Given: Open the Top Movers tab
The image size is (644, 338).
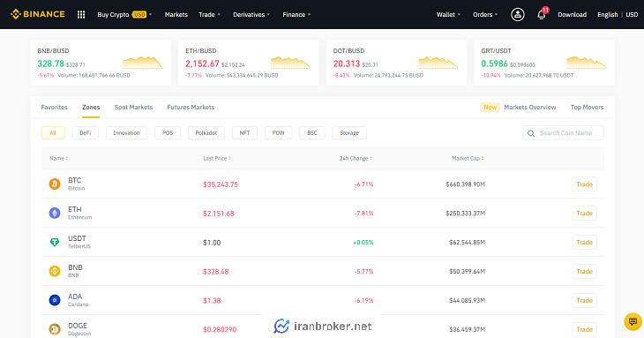Looking at the screenshot, I should (587, 107).
